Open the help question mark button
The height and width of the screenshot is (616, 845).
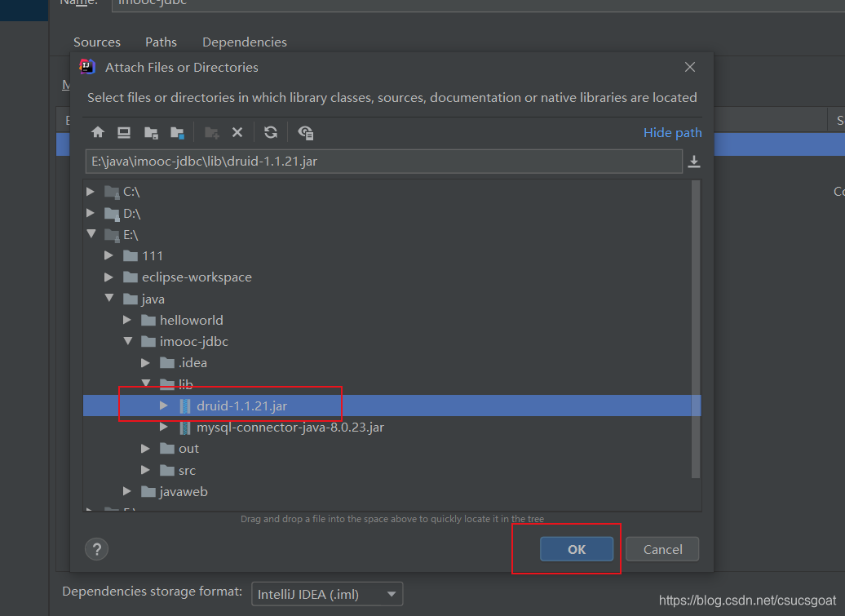pos(97,549)
